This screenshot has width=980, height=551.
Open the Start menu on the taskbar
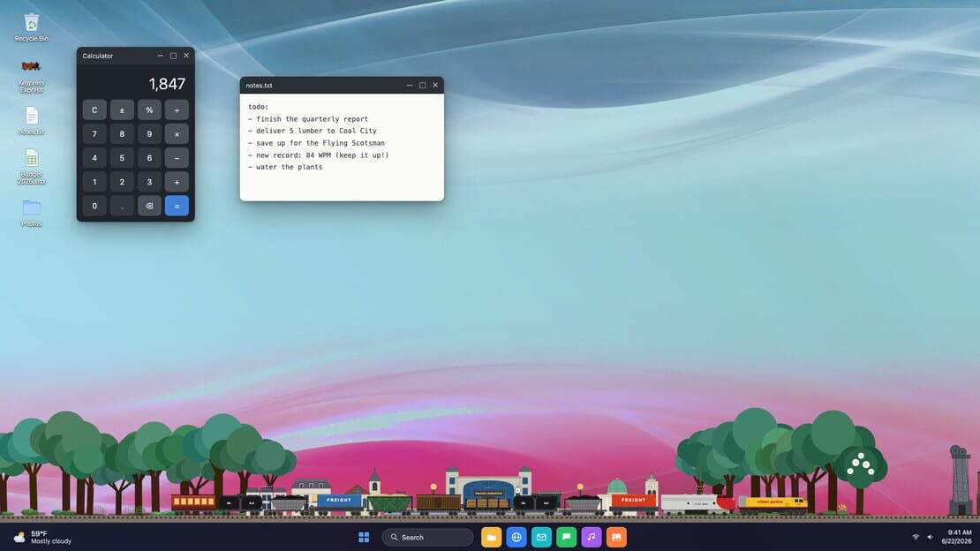[364, 537]
